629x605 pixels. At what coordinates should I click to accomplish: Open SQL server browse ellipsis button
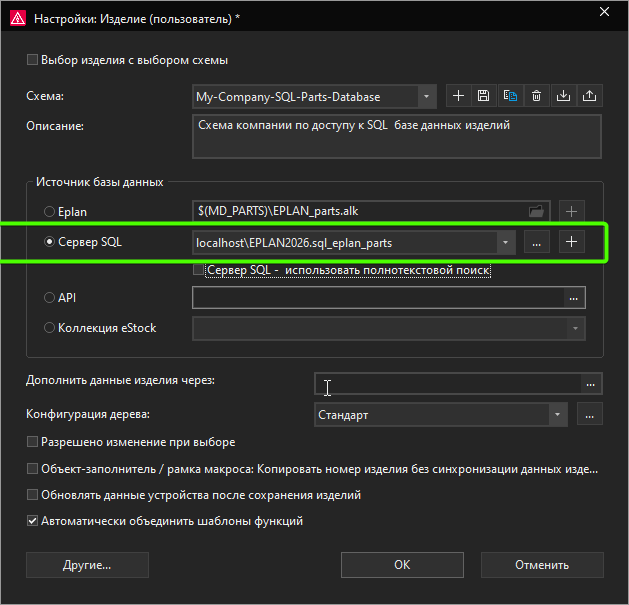[537, 242]
